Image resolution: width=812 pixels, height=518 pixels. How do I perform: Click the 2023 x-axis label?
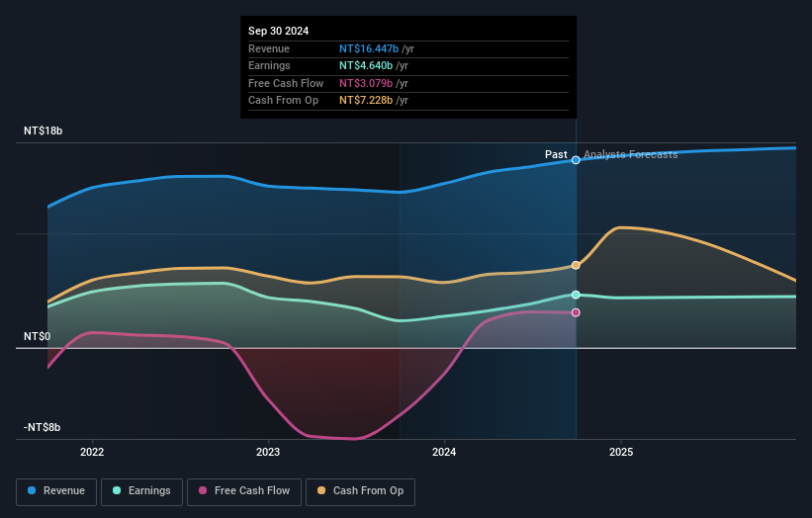click(268, 452)
